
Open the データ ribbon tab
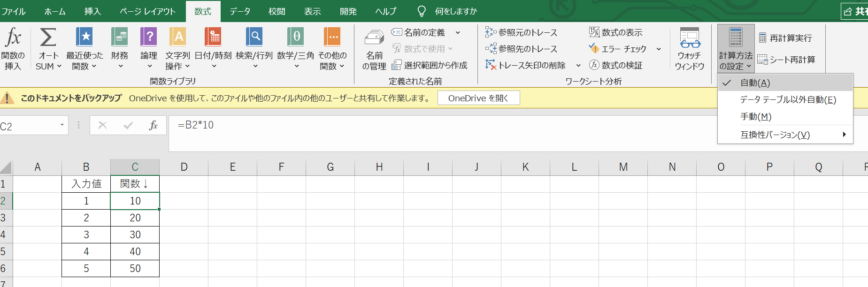pos(240,11)
